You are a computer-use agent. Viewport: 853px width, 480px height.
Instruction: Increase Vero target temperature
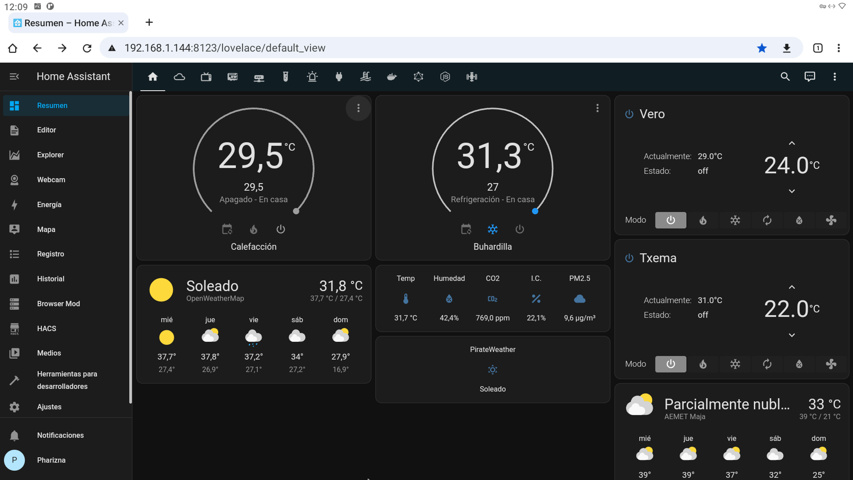click(792, 143)
